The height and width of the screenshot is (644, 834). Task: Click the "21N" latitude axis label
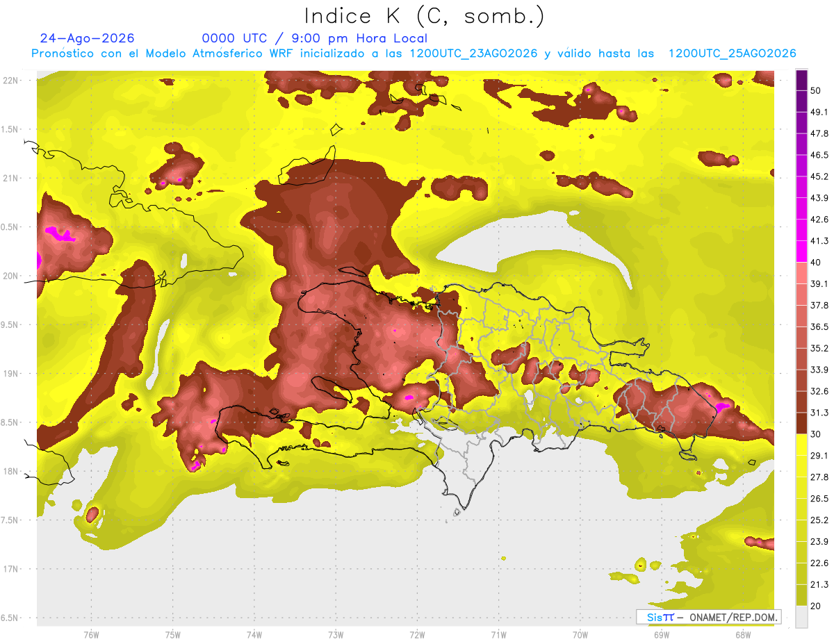tap(11, 178)
